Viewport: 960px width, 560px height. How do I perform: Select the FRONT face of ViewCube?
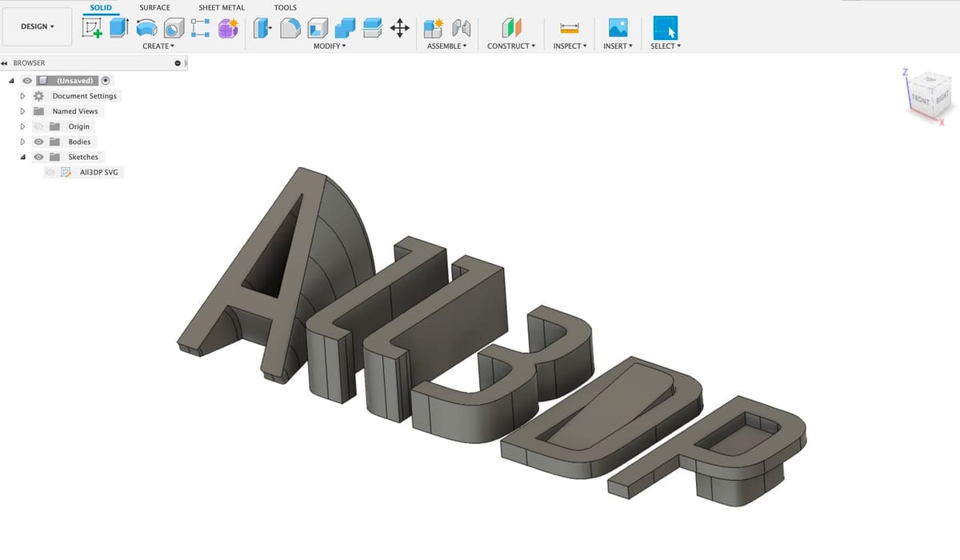tap(922, 99)
